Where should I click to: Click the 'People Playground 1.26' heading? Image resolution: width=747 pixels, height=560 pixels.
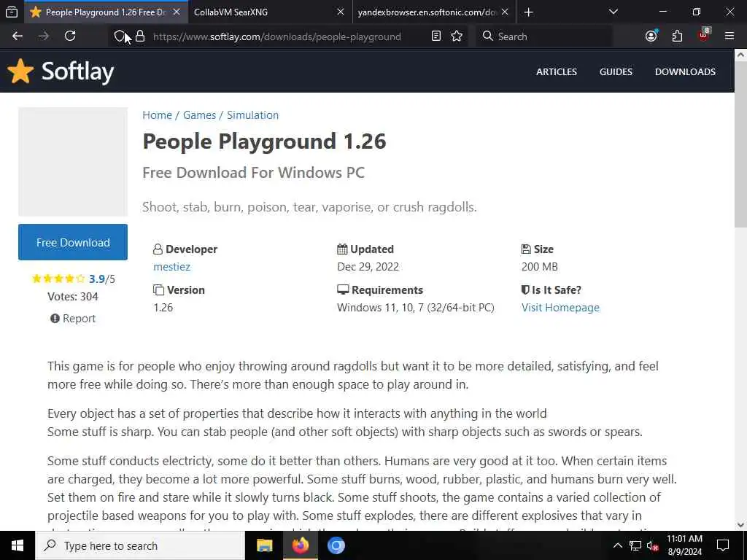pyautogui.click(x=264, y=141)
